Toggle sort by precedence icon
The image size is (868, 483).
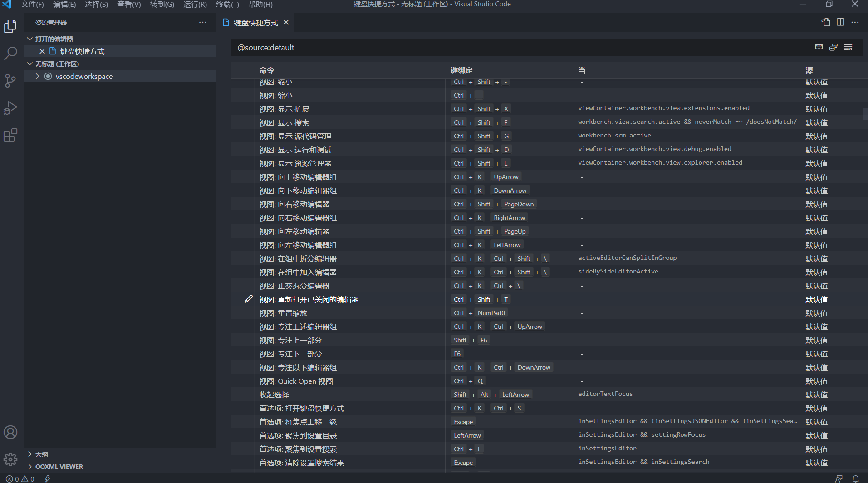(x=834, y=47)
